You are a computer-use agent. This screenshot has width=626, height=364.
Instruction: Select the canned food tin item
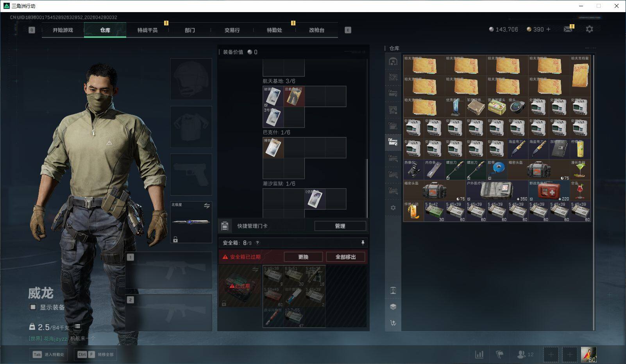click(497, 107)
